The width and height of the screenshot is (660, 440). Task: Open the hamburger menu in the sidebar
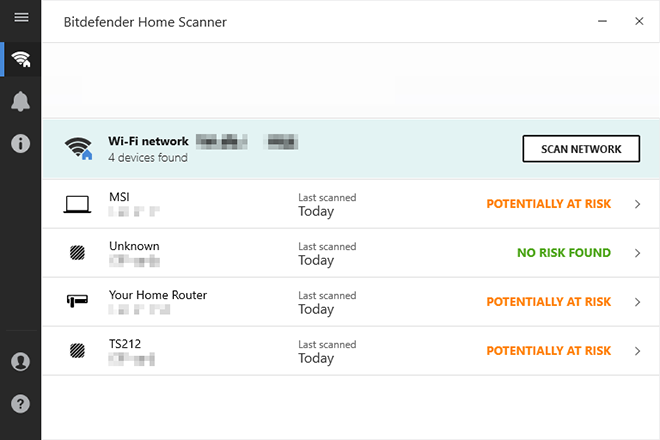(20, 18)
